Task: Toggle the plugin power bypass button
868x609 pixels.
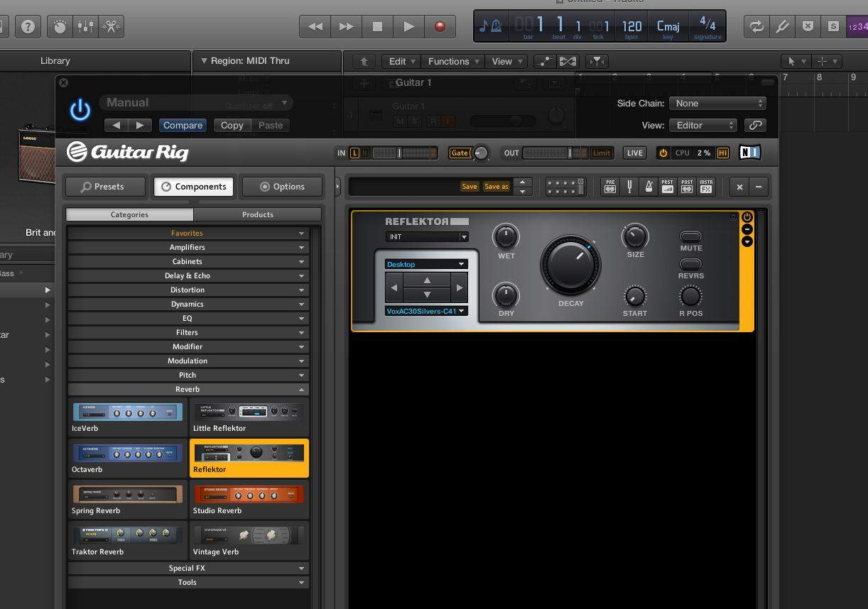Action: pyautogui.click(x=80, y=110)
